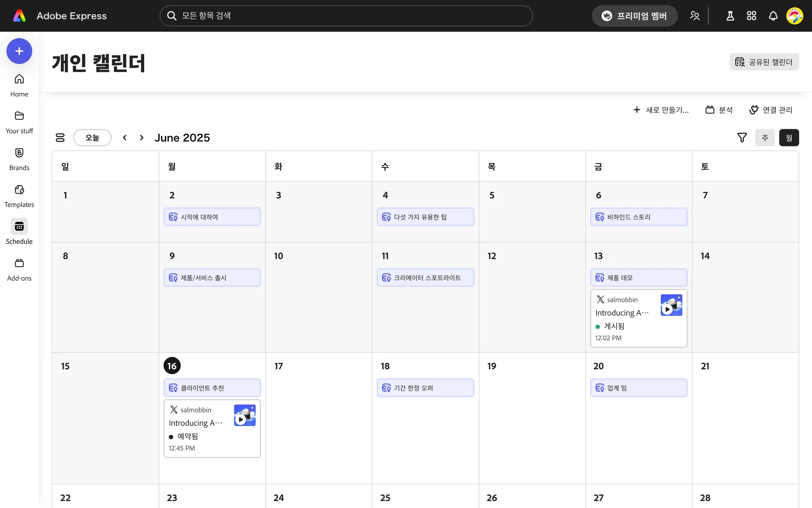The width and height of the screenshot is (812, 508).
Task: Open the notifications bell icon
Action: coord(773,16)
